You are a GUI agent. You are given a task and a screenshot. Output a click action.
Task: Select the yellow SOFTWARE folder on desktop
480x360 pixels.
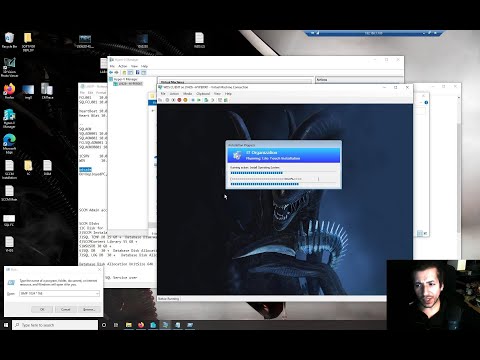28,42
